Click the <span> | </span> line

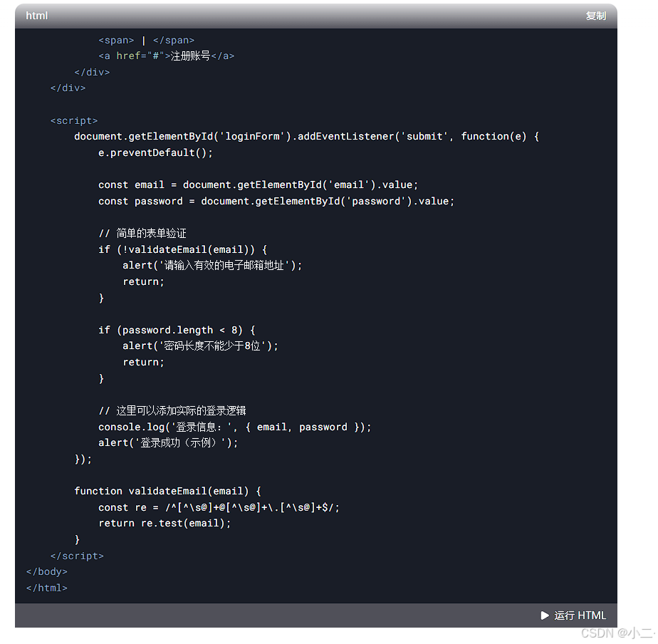147,41
